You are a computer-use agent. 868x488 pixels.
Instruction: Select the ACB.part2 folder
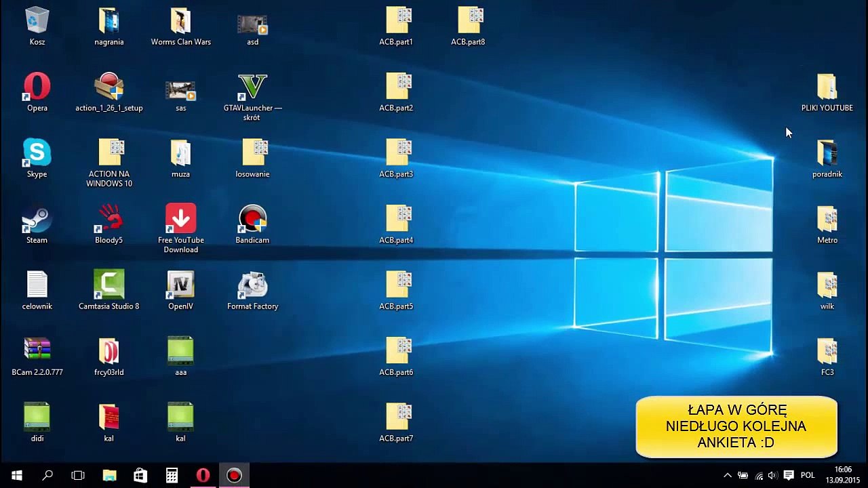[x=397, y=86]
